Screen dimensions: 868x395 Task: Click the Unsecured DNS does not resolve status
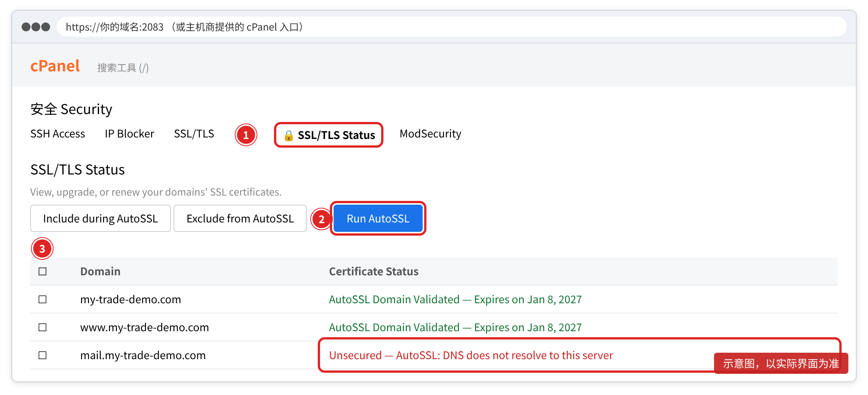click(x=471, y=355)
